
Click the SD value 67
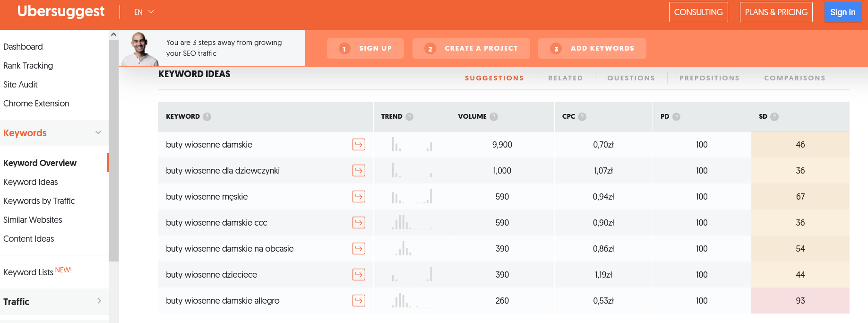pos(800,197)
